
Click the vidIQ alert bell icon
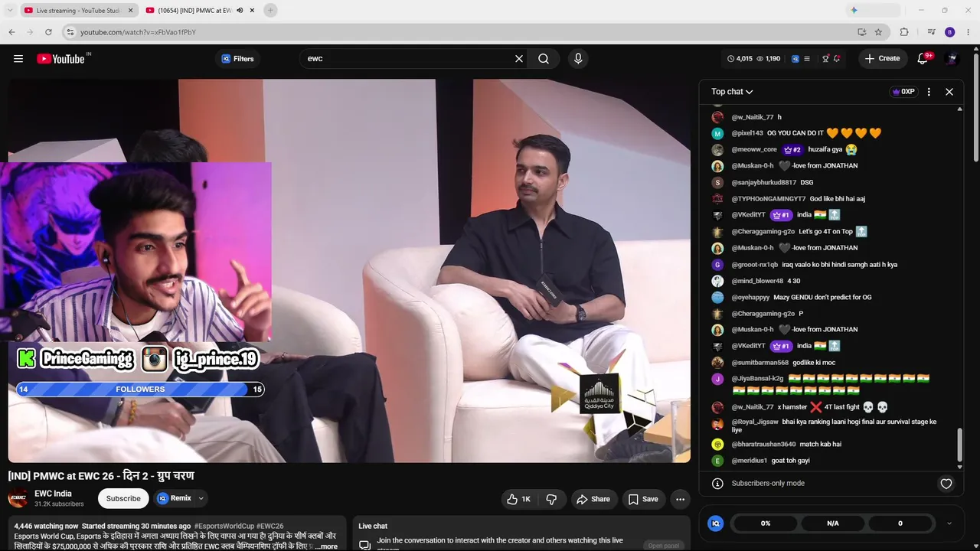837,59
